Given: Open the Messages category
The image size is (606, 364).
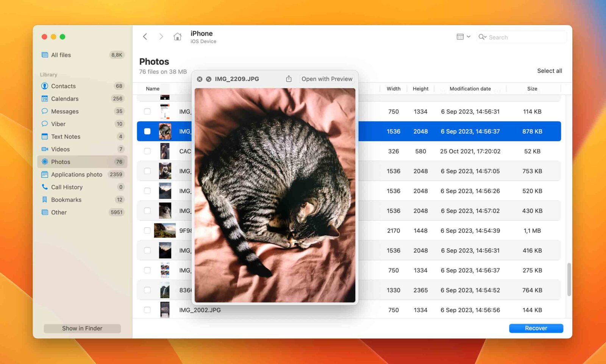Looking at the screenshot, I should pyautogui.click(x=64, y=111).
